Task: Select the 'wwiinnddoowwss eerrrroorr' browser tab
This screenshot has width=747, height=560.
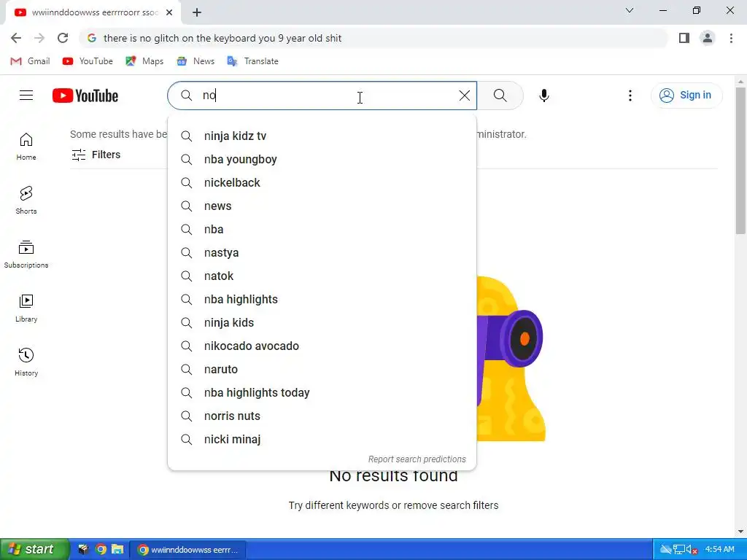Action: pyautogui.click(x=93, y=12)
